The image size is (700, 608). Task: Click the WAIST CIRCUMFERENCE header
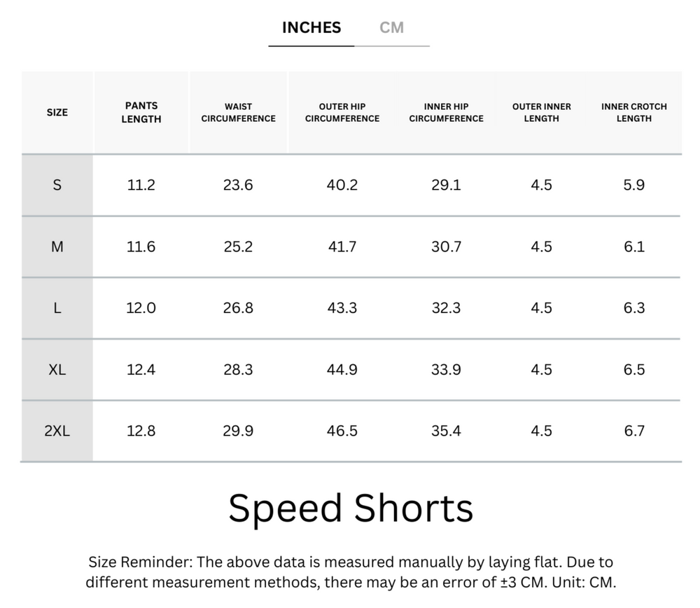click(238, 112)
